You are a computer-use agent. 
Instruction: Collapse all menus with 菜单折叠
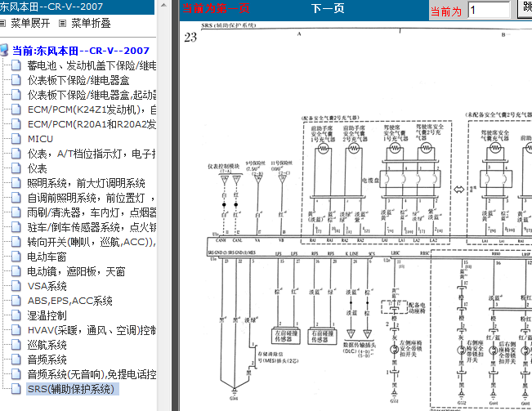click(91, 23)
